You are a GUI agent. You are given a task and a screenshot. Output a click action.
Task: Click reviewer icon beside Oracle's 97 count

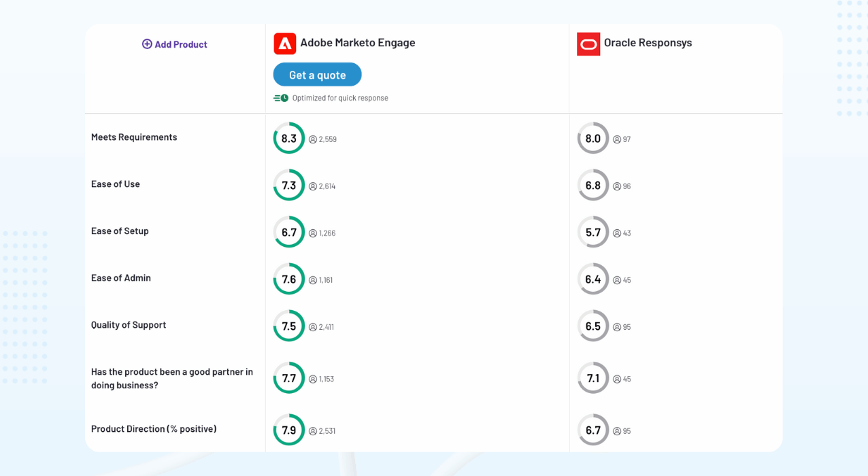coord(617,139)
